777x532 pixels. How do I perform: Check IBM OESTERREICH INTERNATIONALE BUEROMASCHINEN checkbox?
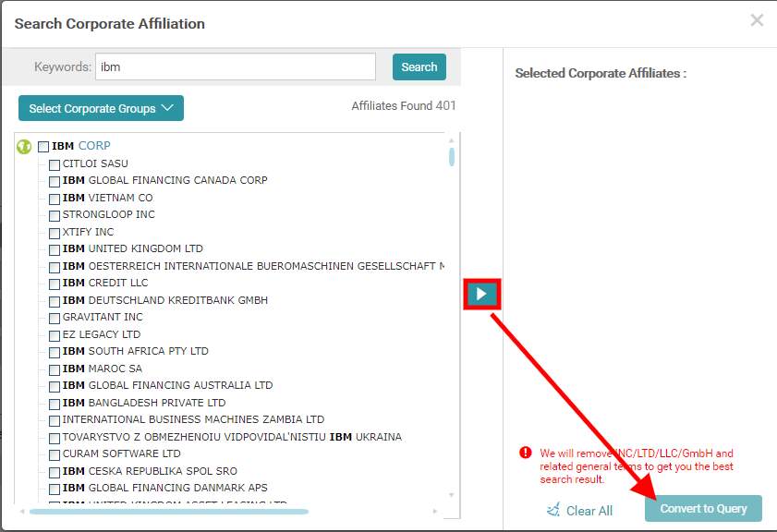click(55, 268)
